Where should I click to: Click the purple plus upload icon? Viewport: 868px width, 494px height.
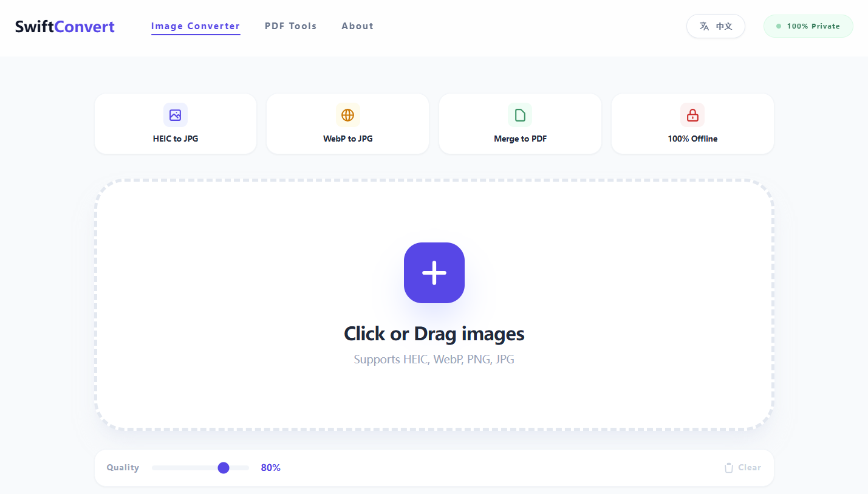point(434,273)
